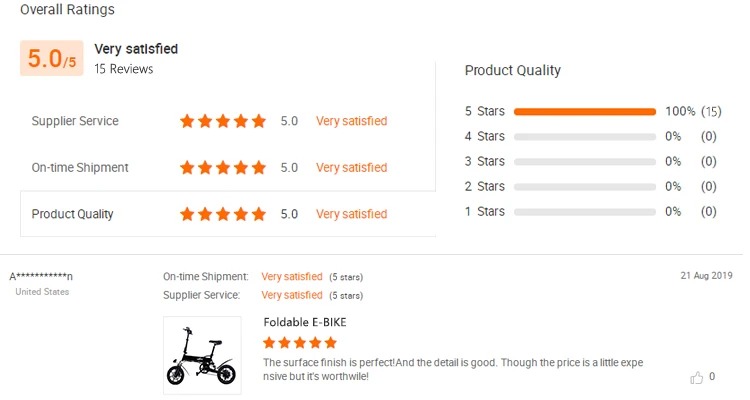The image size is (750, 400).
Task: Click the 2 Stars rating bar
Action: click(584, 186)
